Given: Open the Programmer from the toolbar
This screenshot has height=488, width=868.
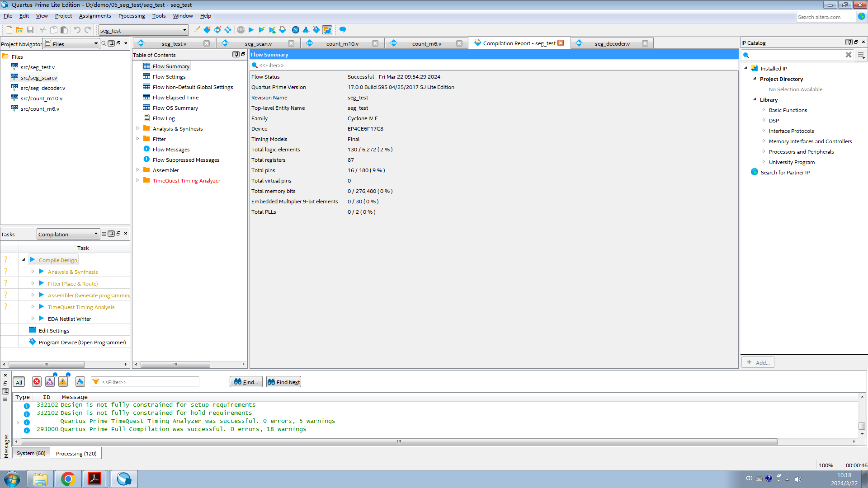Looking at the screenshot, I should click(316, 30).
